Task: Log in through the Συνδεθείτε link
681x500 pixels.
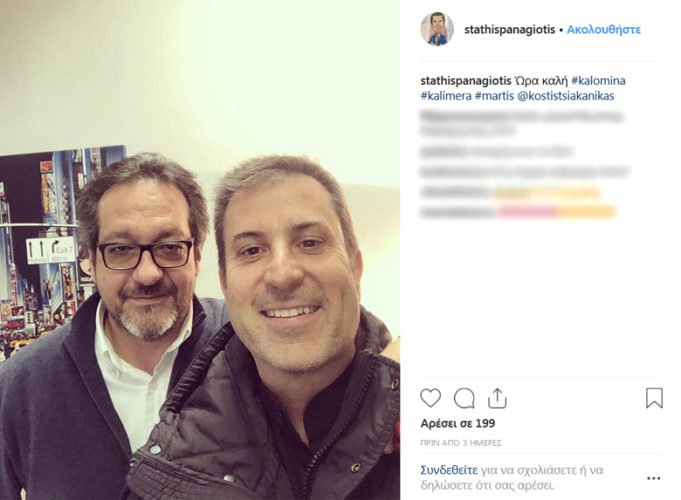Action: [x=449, y=470]
